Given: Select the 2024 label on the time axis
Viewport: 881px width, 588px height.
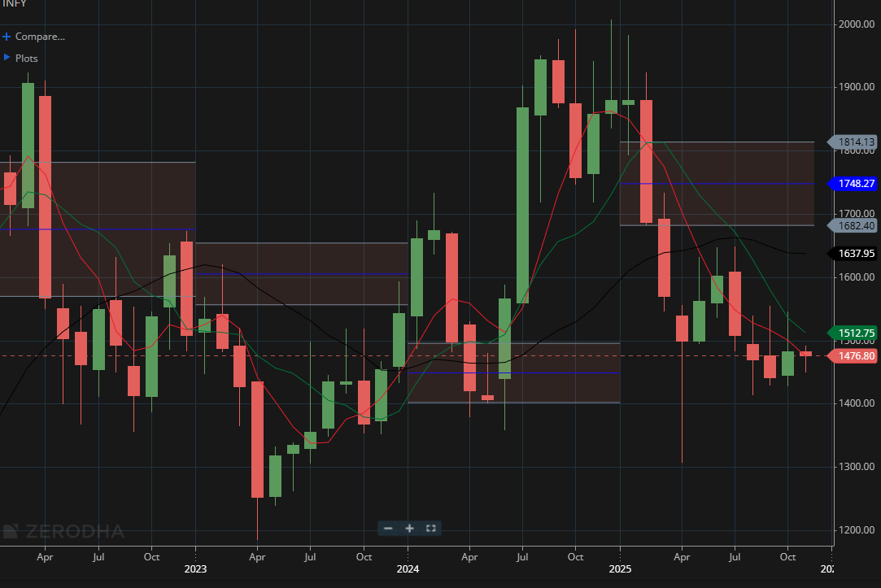Looking at the screenshot, I should click(408, 569).
